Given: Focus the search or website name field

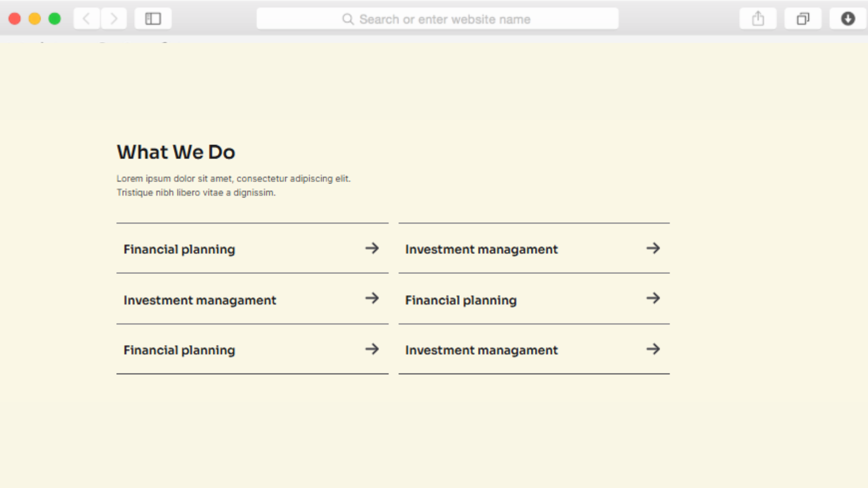Looking at the screenshot, I should tap(444, 19).
